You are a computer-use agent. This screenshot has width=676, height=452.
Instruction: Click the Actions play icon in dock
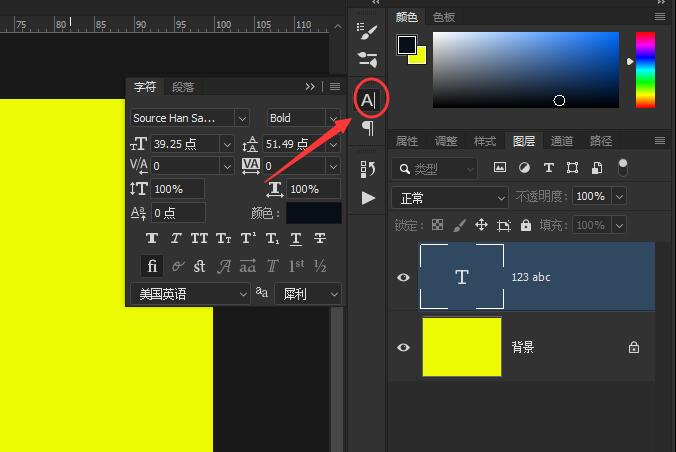[368, 198]
